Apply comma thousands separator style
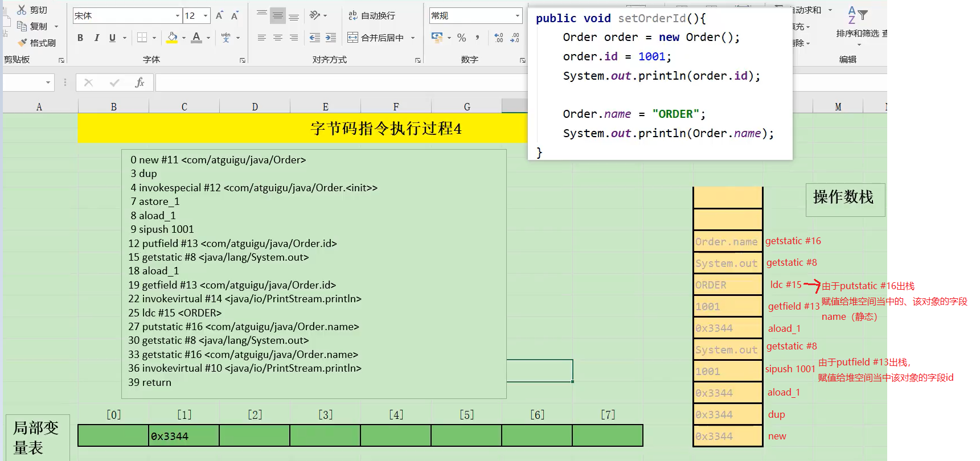 [x=477, y=38]
